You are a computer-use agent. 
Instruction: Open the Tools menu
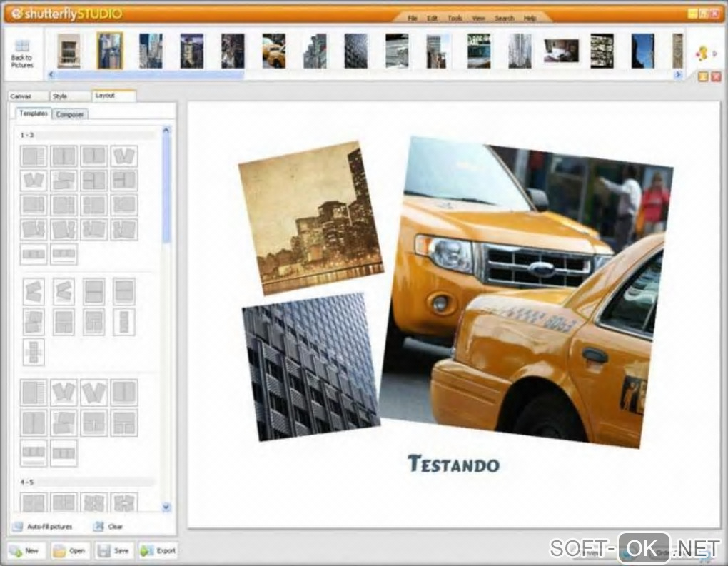[x=455, y=17]
